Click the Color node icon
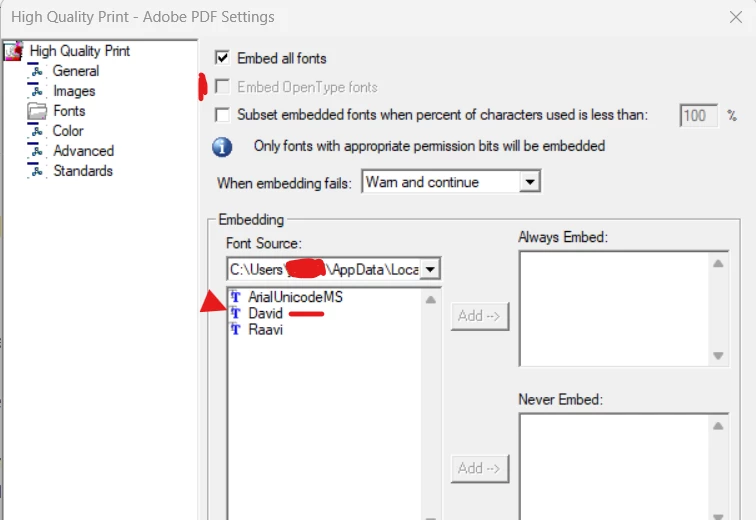This screenshot has width=756, height=520. (x=36, y=131)
